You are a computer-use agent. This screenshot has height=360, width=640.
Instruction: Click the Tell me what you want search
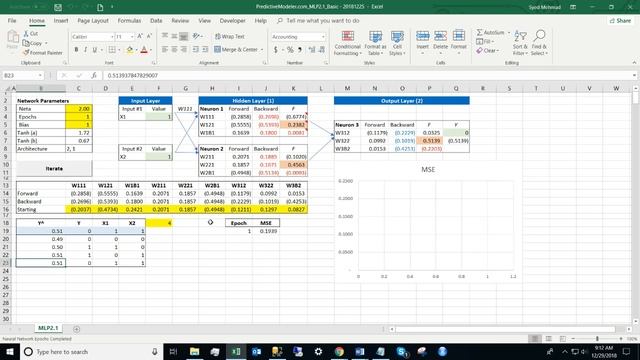tap(319, 20)
